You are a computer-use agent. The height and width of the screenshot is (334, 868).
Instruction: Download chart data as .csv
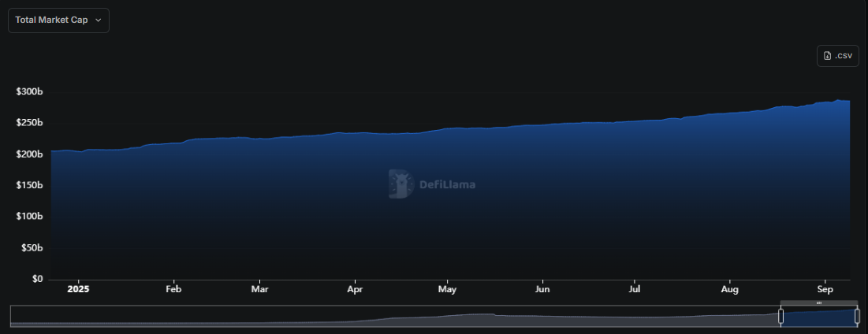pyautogui.click(x=837, y=56)
